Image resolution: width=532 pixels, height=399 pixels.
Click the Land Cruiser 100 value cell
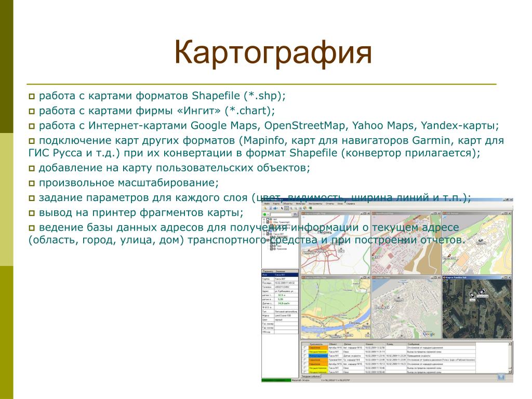[x=286, y=315]
